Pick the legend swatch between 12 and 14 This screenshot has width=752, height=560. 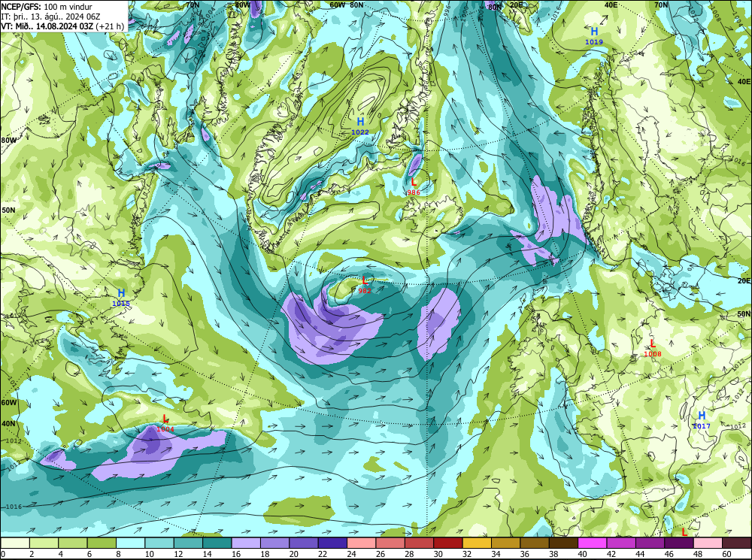[189, 543]
